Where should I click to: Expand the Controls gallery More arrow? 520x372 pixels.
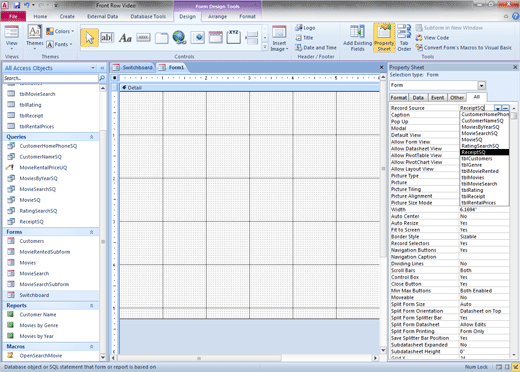point(265,47)
